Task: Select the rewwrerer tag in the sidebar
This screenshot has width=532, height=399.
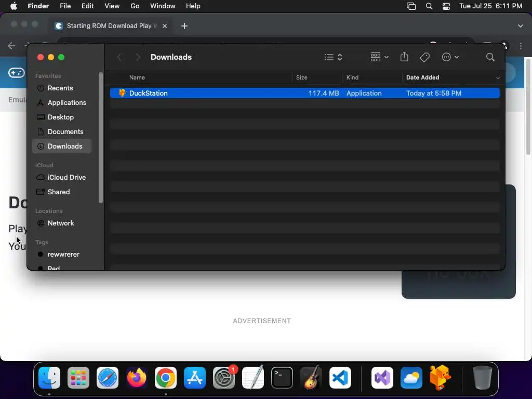Action: [x=62, y=255]
